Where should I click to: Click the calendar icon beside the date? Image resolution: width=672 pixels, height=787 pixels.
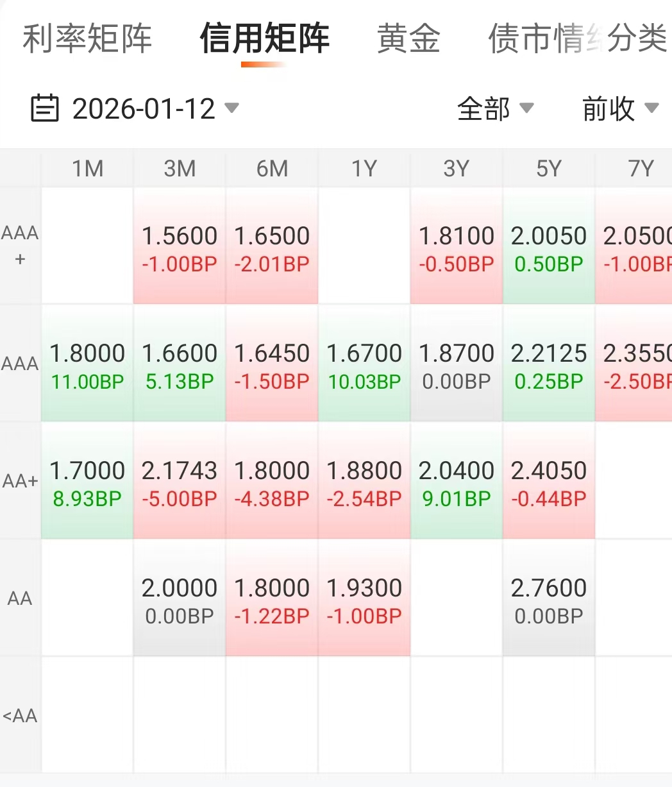point(45,108)
